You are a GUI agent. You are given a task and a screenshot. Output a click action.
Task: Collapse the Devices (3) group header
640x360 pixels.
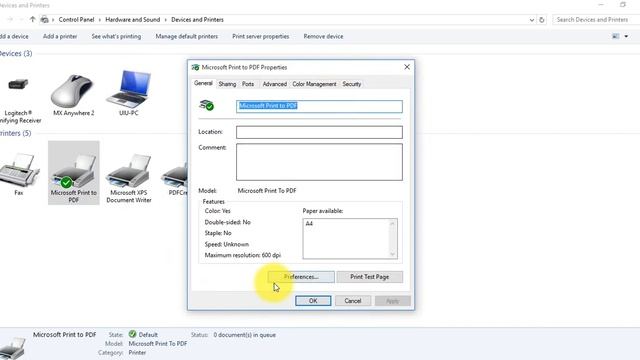point(16,53)
